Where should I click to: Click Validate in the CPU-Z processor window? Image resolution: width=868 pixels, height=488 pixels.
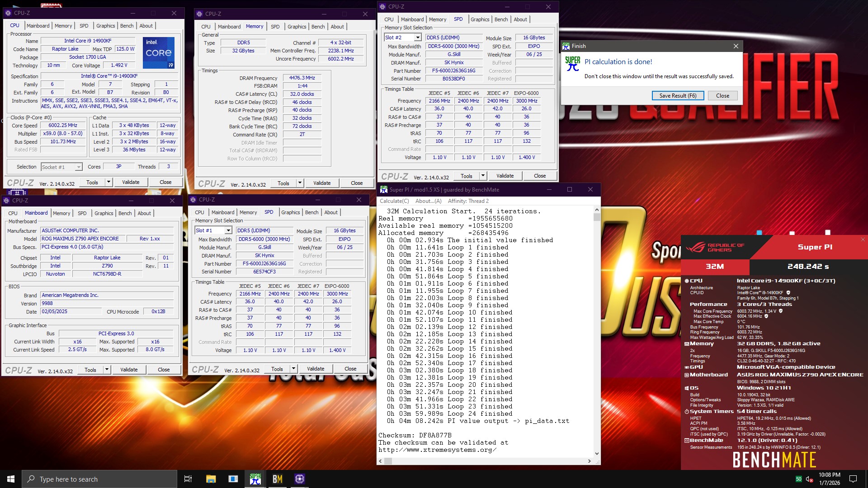[x=131, y=182]
